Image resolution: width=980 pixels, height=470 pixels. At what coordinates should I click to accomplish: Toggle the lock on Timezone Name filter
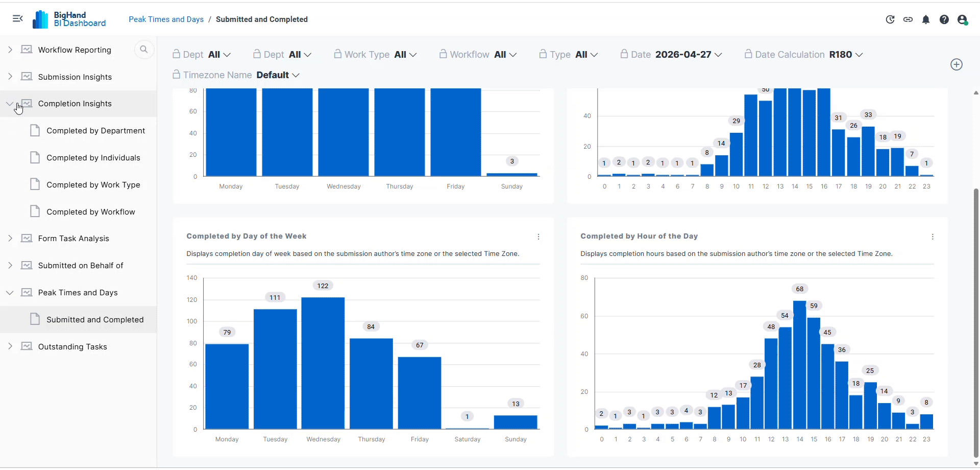(176, 74)
